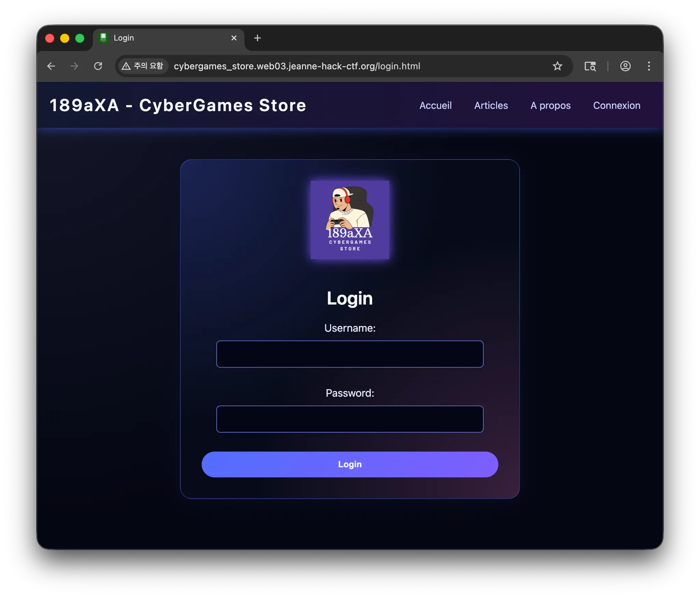Close the Login tab
Image resolution: width=700 pixels, height=598 pixels.
click(234, 38)
